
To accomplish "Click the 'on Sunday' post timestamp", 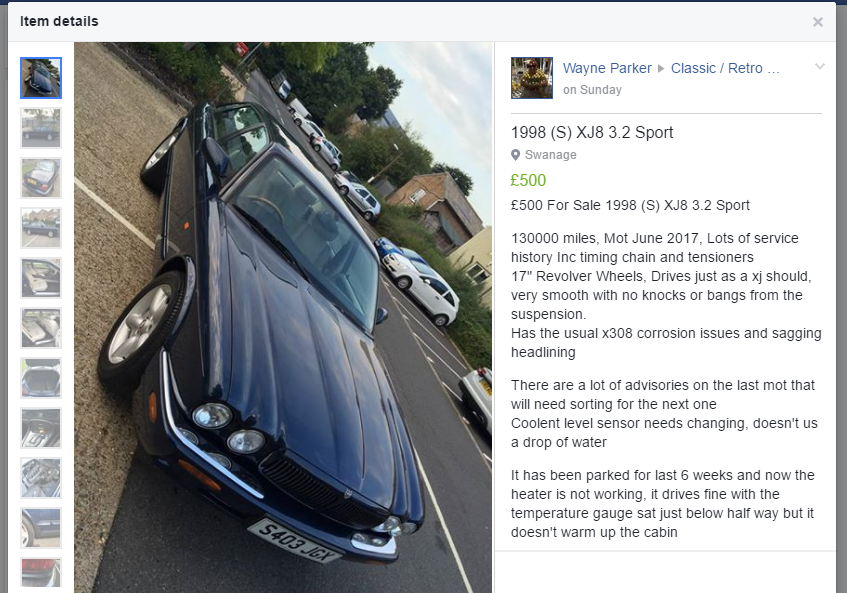I will point(592,90).
